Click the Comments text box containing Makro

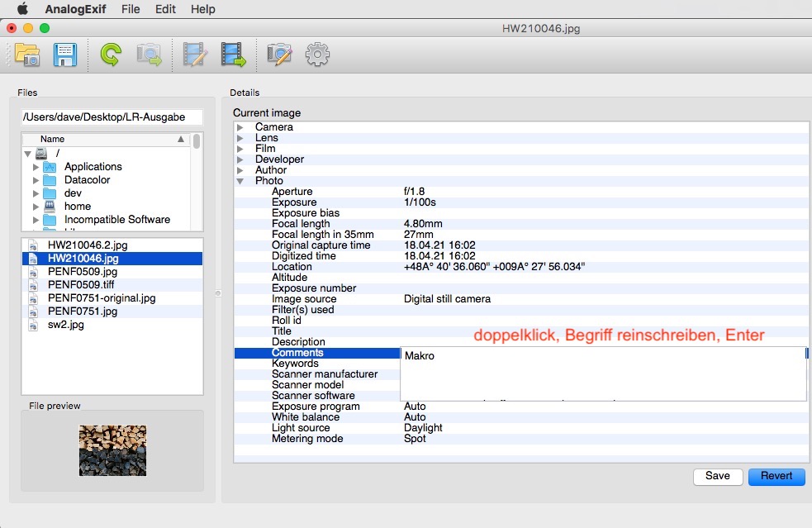tap(603, 373)
